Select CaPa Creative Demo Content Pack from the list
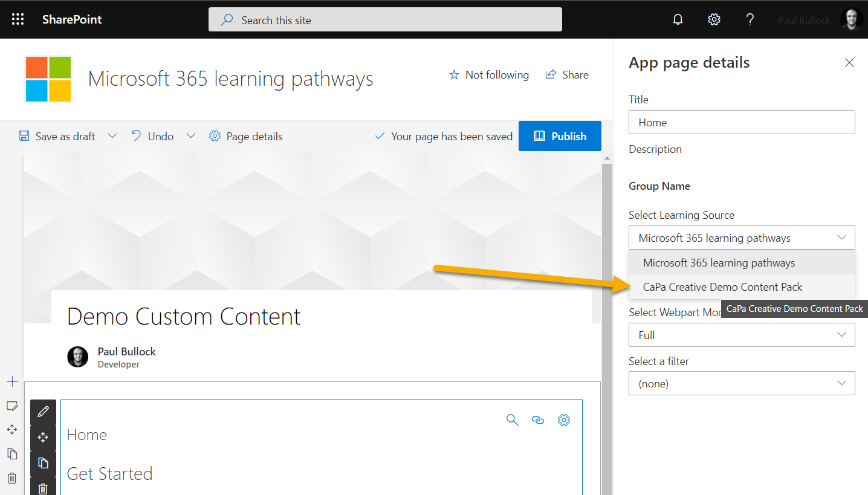The height and width of the screenshot is (495, 868). point(722,286)
